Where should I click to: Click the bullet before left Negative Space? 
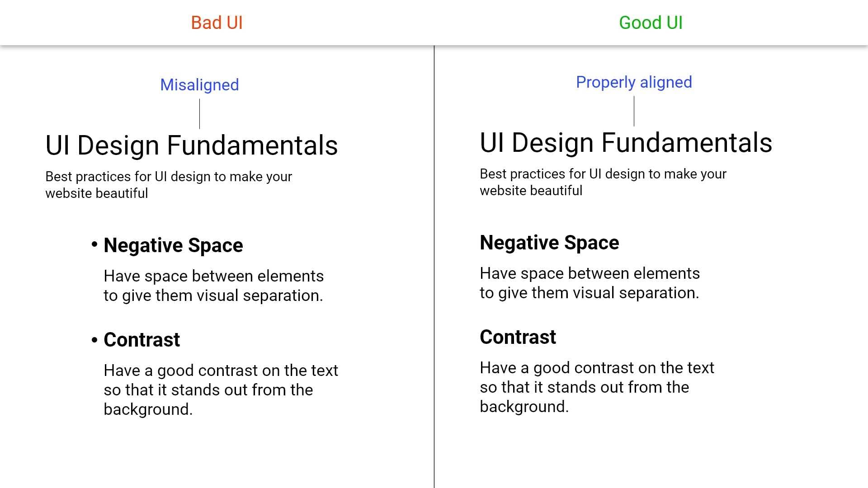tap(94, 244)
